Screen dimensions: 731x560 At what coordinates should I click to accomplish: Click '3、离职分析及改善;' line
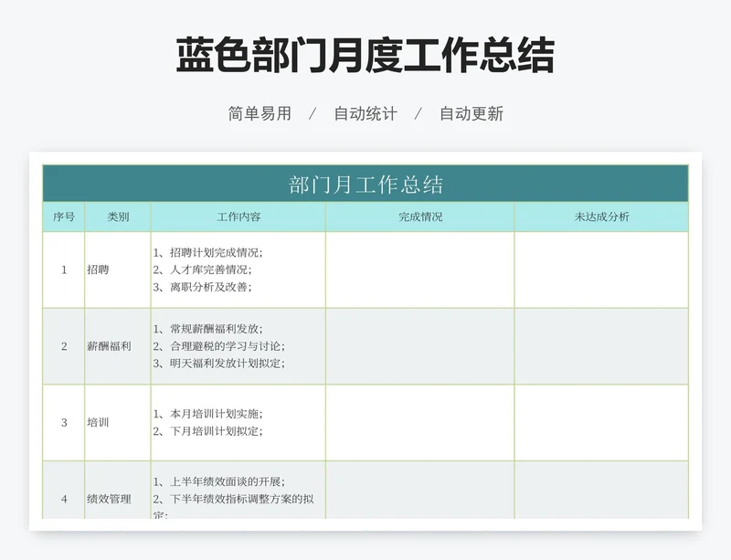click(202, 287)
